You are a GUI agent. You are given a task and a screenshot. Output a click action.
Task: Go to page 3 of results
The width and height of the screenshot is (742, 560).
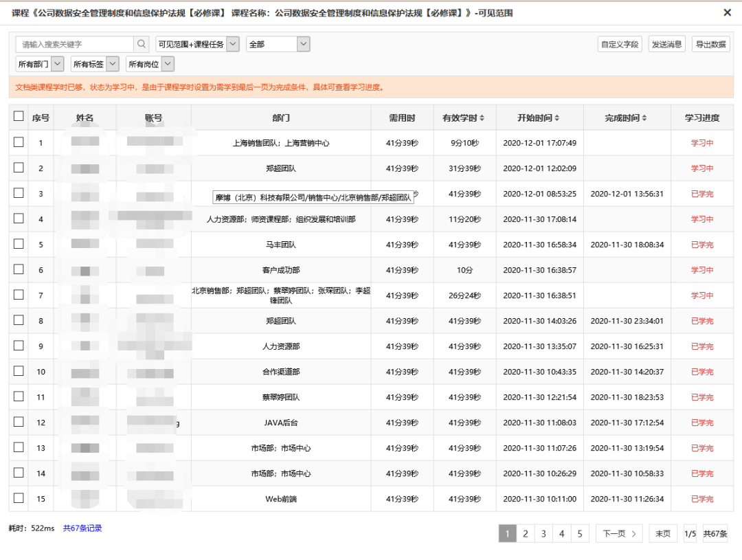(x=543, y=533)
